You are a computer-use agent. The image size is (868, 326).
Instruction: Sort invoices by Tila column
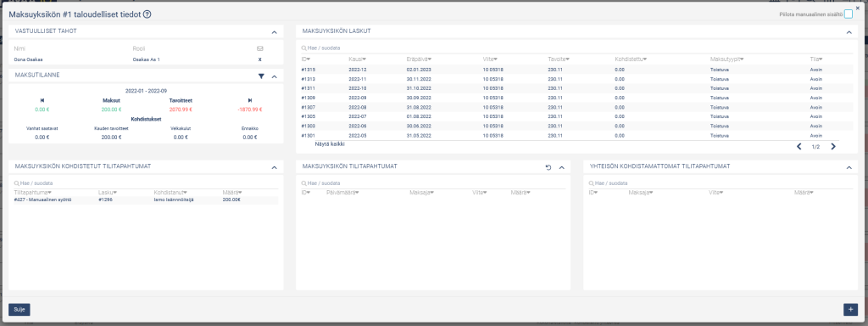click(816, 59)
